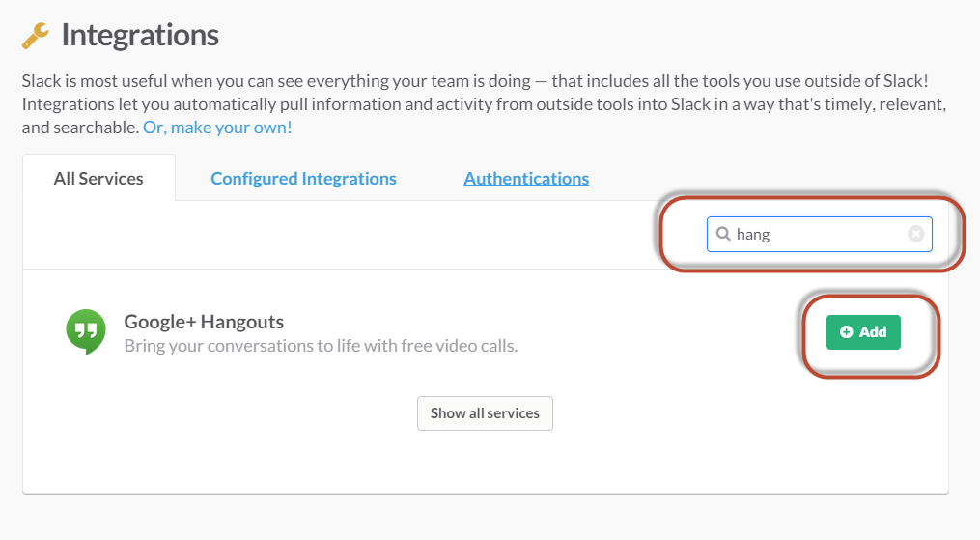The image size is (980, 540).
Task: Click the plus icon on the Add button
Action: tap(847, 332)
